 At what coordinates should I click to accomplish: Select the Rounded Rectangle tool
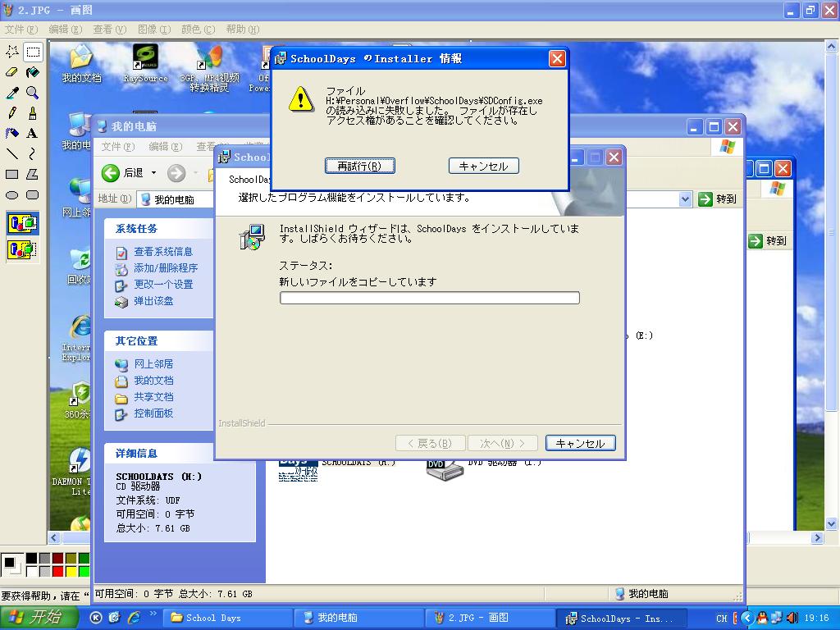33,195
